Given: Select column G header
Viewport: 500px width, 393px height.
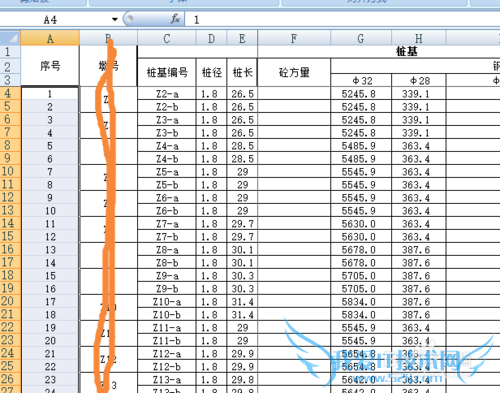Looking at the screenshot, I should 361,38.
